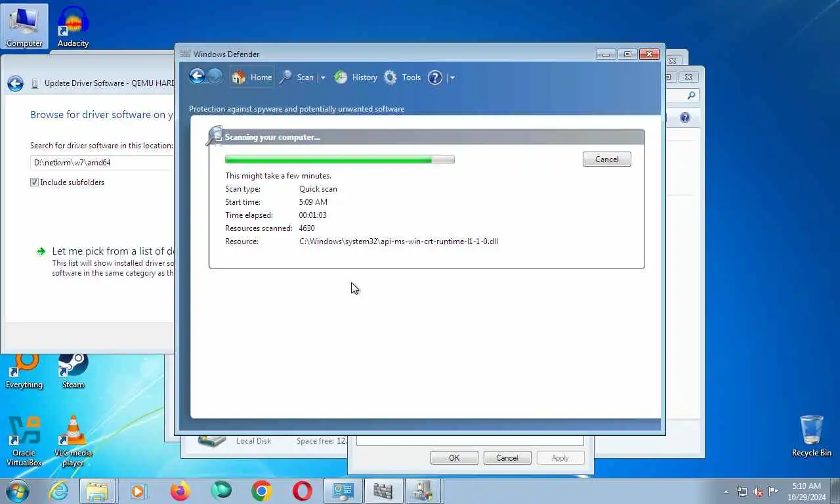
Task: Open the Tools gear menu
Action: (402, 77)
